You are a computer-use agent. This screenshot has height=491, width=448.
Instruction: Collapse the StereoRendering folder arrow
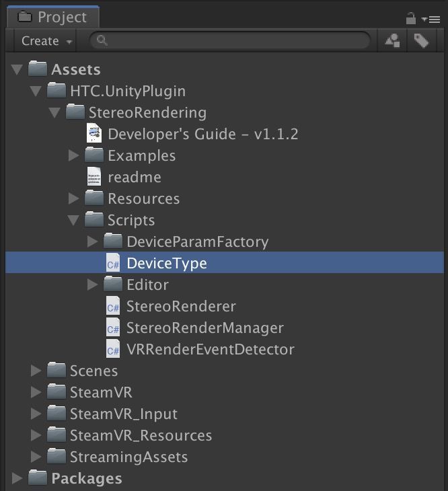point(54,112)
